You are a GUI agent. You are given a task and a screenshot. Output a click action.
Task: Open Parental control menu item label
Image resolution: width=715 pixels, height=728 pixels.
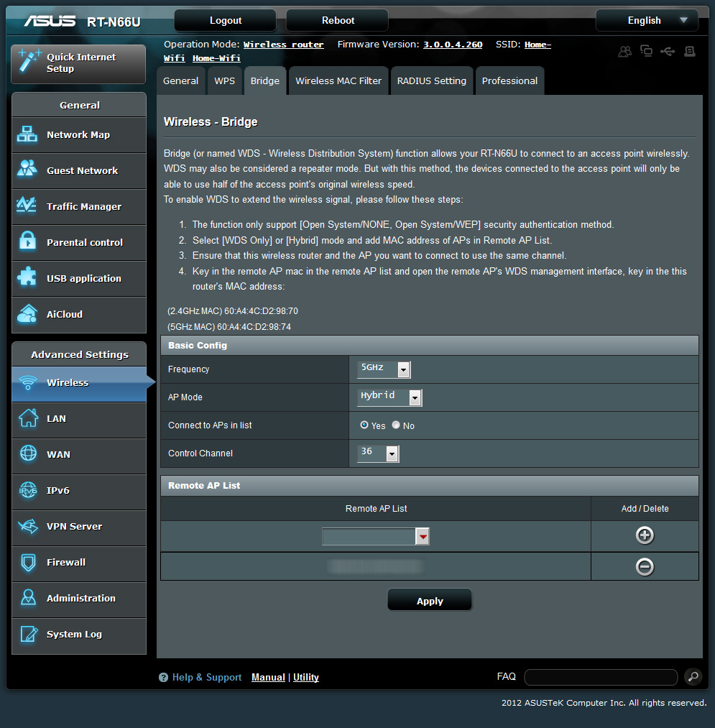[85, 242]
